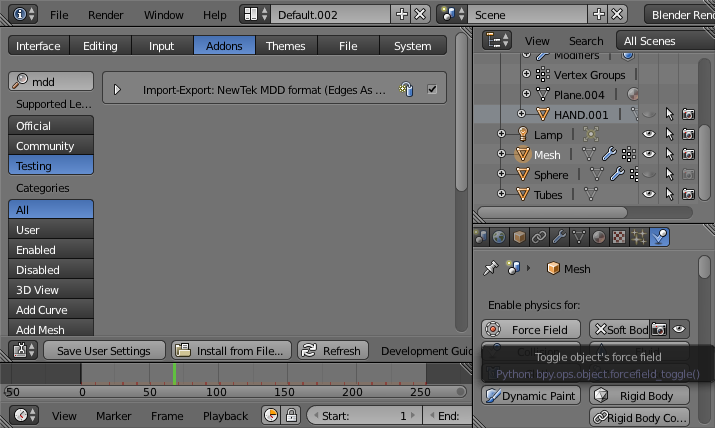Click Refresh addons button
This screenshot has height=428, width=715.
(x=333, y=350)
